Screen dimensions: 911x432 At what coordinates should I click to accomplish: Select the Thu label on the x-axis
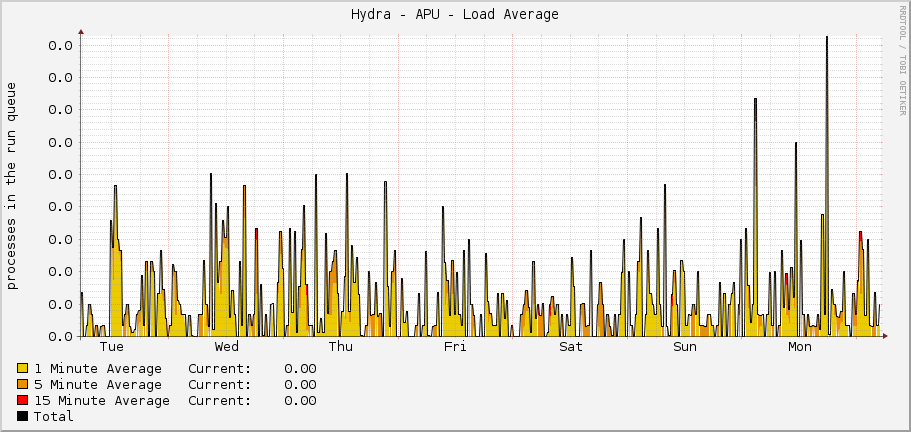pos(340,347)
